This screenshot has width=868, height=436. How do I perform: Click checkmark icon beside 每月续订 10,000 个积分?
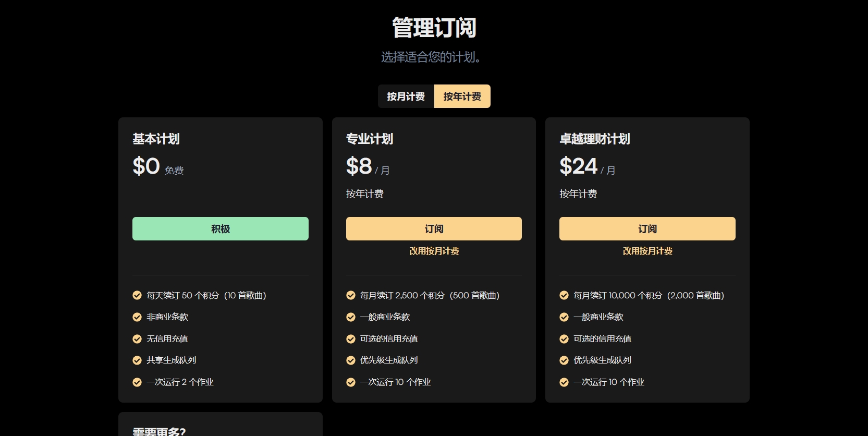click(564, 295)
